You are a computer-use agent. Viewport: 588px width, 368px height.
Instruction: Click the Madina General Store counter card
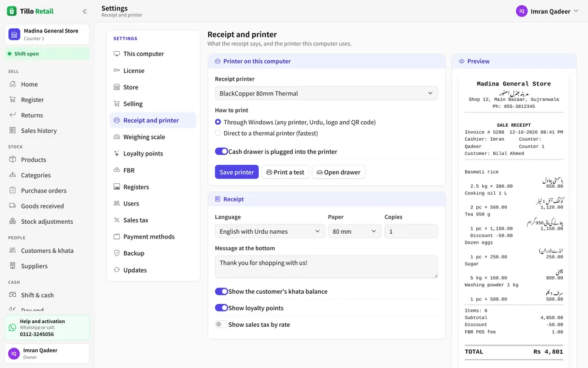tap(47, 34)
